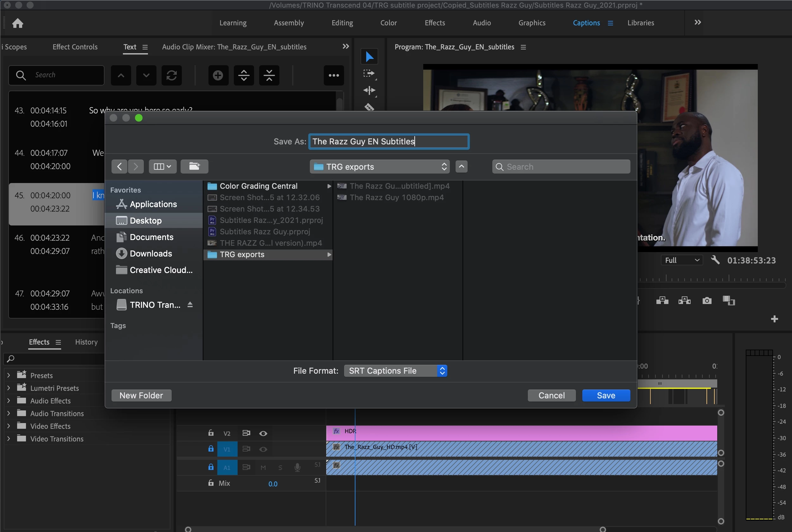Click the split caption segment icon
This screenshot has width=792, height=532.
(244, 75)
